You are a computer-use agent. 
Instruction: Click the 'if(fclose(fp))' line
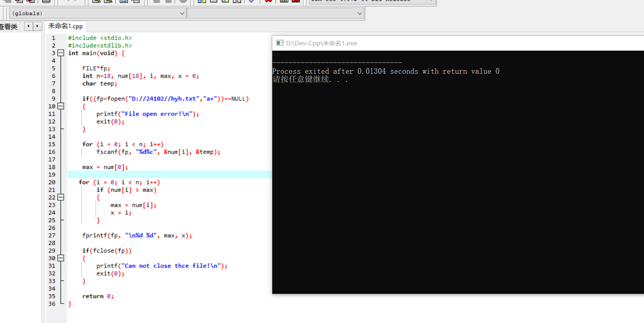tap(107, 250)
